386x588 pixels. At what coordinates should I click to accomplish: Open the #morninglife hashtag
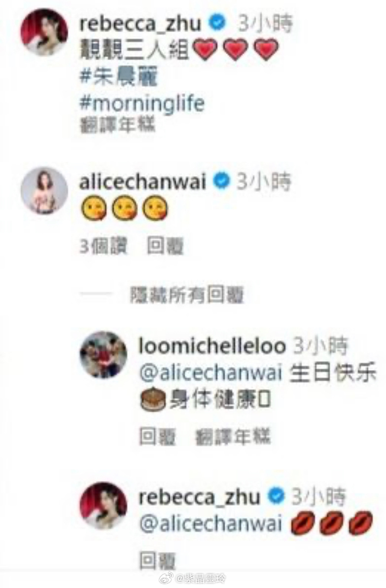[142, 103]
